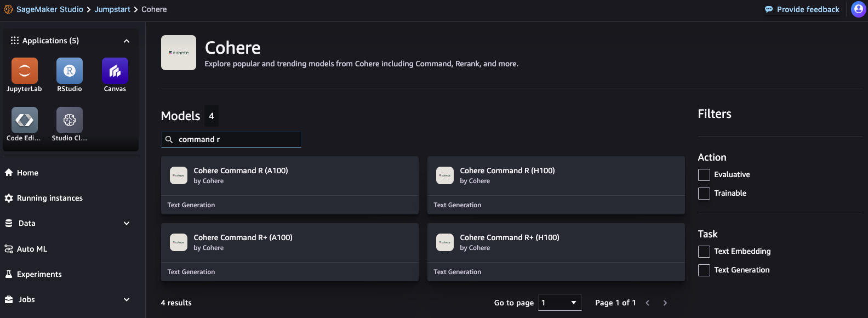The height and width of the screenshot is (318, 868).
Task: Click the Experiments flask icon
Action: (9, 274)
